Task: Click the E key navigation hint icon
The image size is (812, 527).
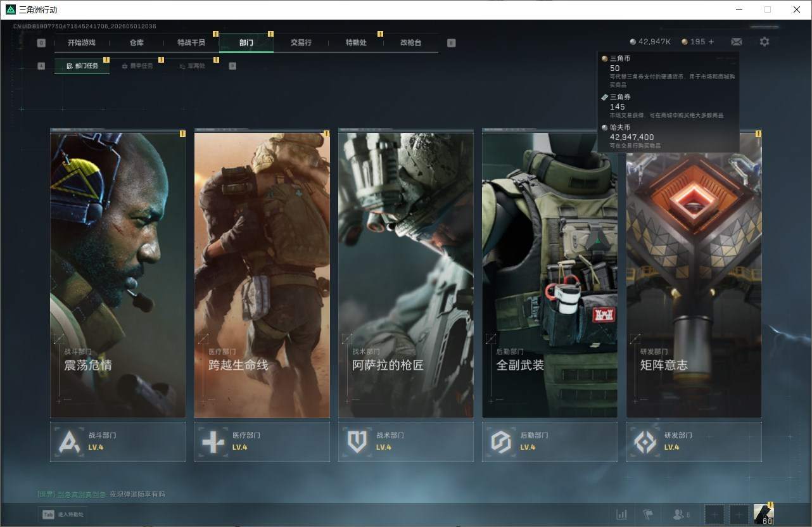Action: tap(451, 43)
